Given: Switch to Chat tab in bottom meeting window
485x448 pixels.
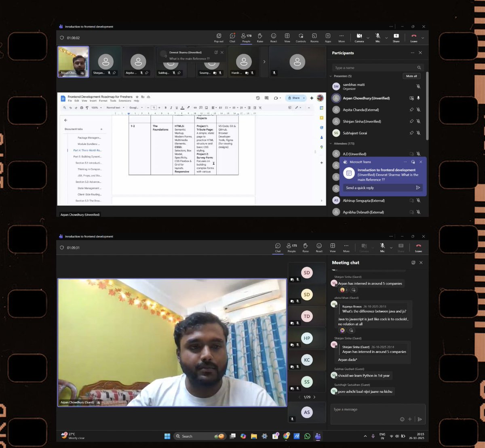Looking at the screenshot, I should tap(278, 248).
